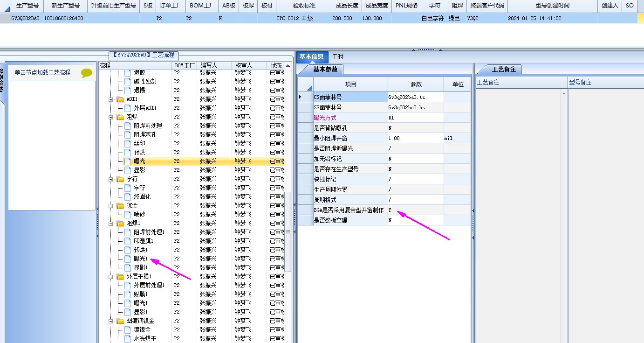Click the document icon of 丝印 step

pyautogui.click(x=128, y=143)
